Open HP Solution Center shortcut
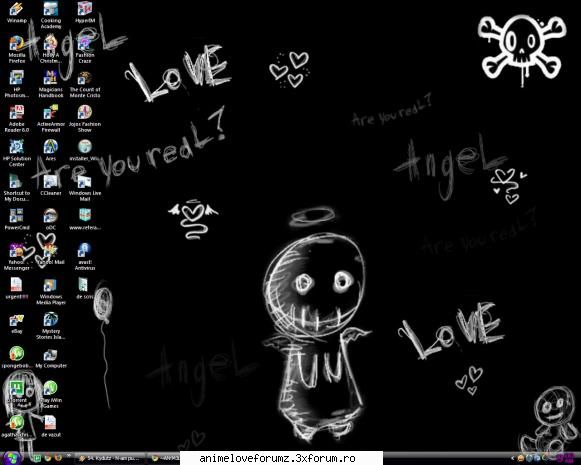 tap(17, 153)
